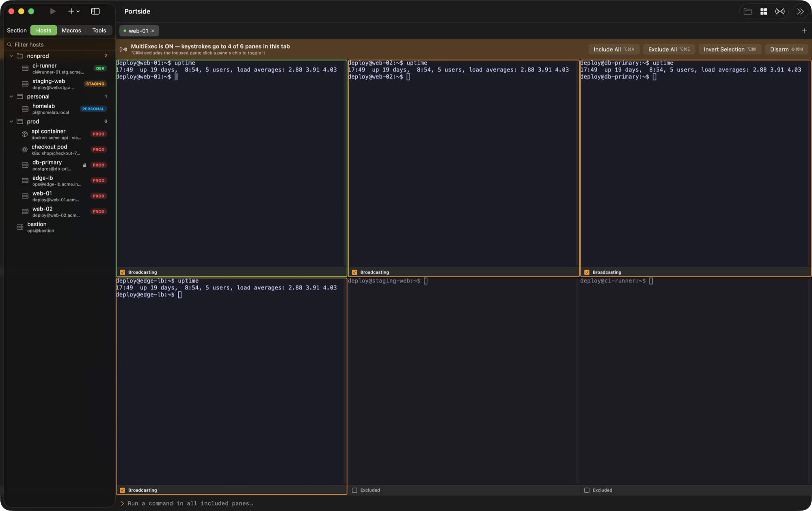
Task: Click the STAGING badge on staging-web
Action: (x=95, y=84)
